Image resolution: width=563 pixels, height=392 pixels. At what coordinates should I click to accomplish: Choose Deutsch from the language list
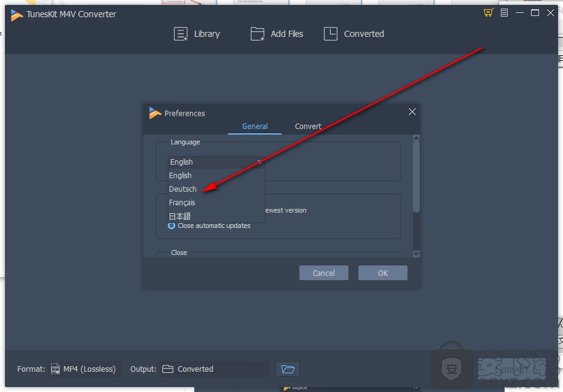coord(216,189)
